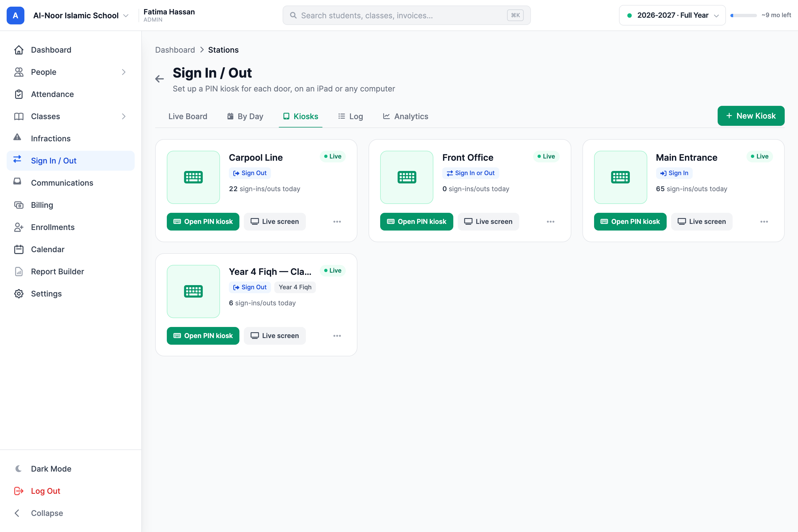The height and width of the screenshot is (532, 798).
Task: Open Calendar icon in sidebar
Action: click(x=19, y=249)
